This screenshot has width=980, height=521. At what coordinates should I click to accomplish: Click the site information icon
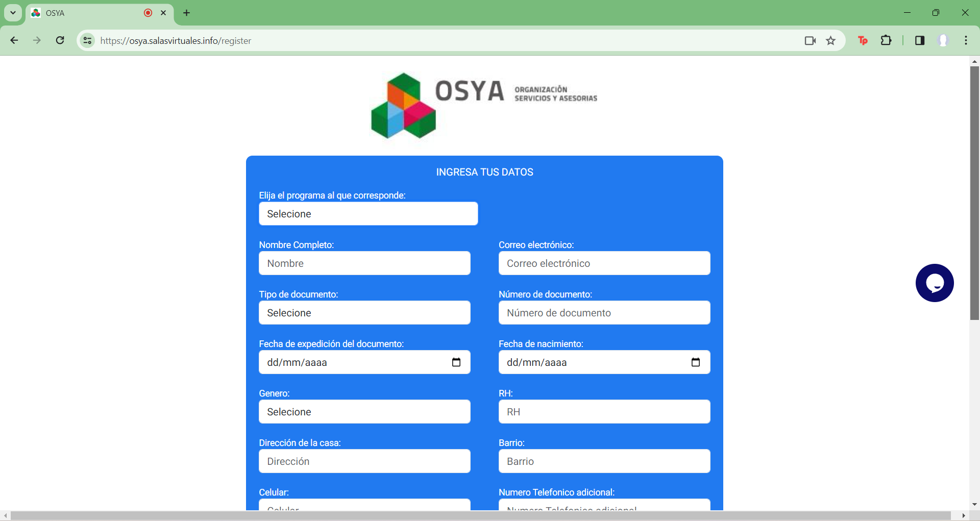87,40
